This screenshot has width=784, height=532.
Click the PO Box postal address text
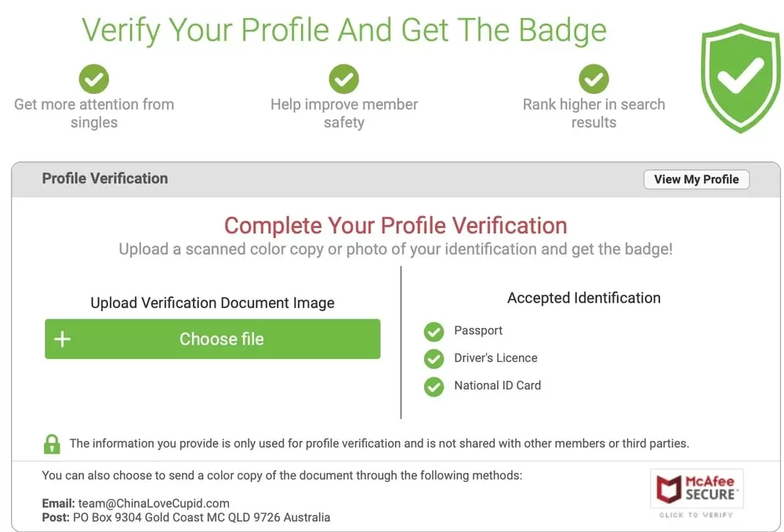[x=204, y=517]
